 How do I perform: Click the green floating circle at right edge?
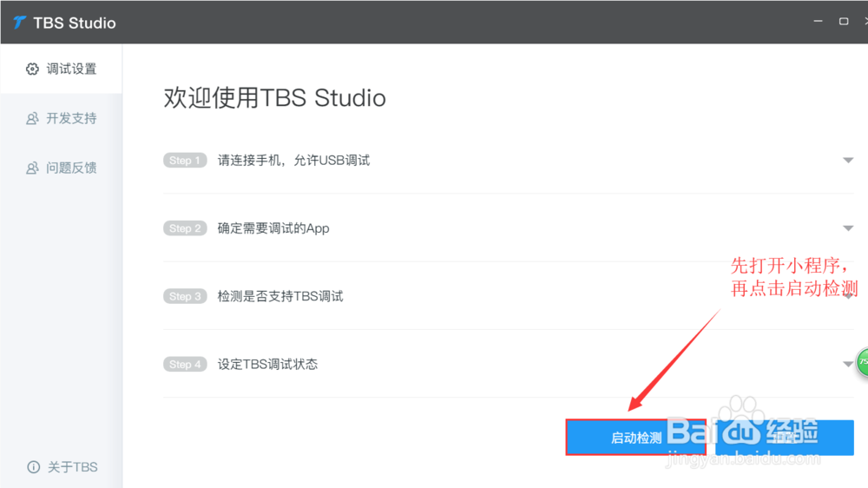click(863, 362)
